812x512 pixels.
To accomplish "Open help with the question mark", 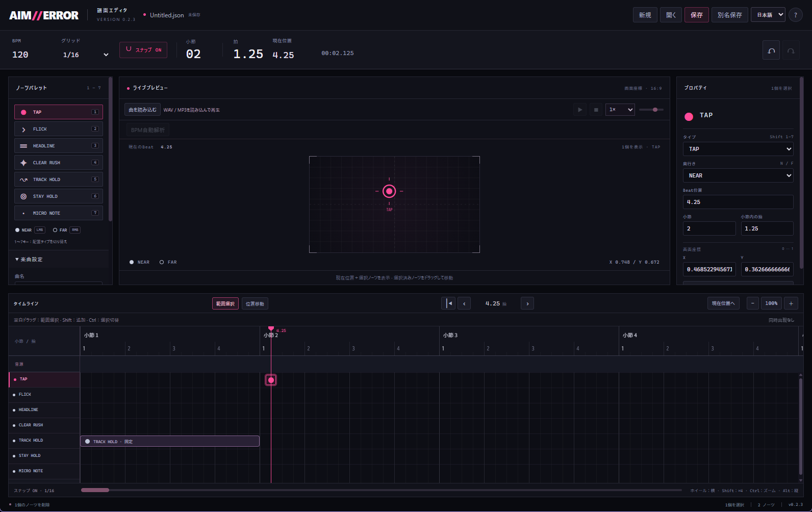I will click(x=796, y=15).
